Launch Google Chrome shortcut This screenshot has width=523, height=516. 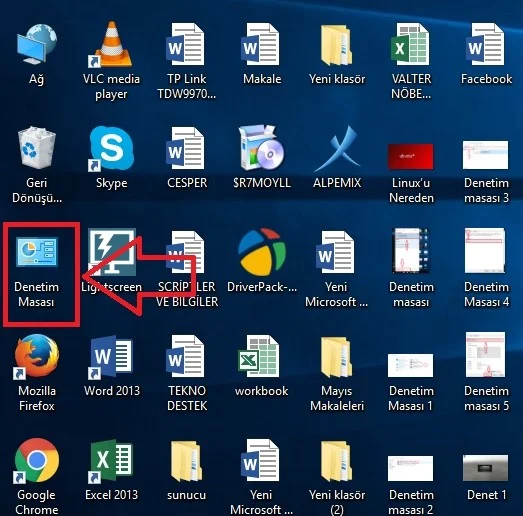pyautogui.click(x=37, y=460)
